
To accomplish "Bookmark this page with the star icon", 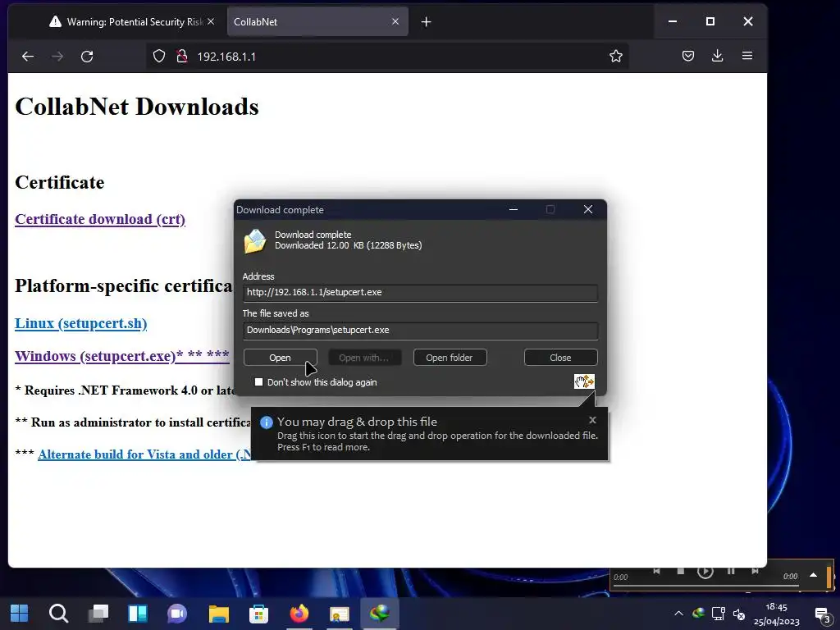I will (x=615, y=56).
